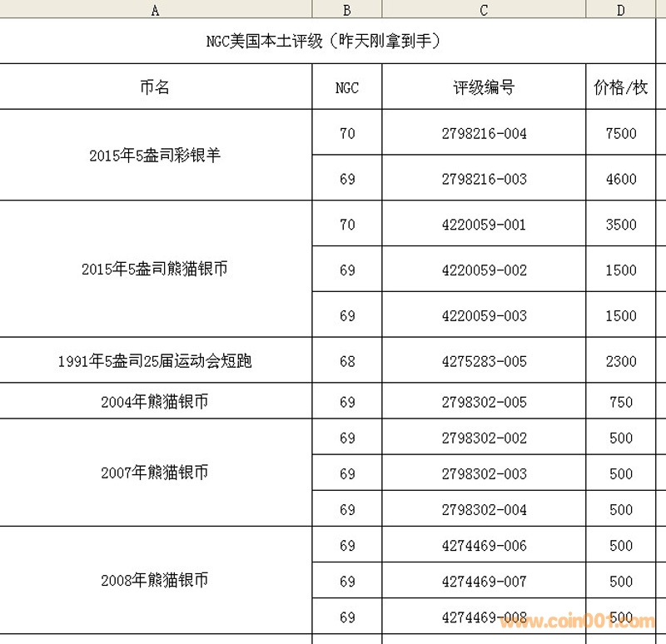Click the '2015年5盎司熊猫银币' merged cell
666x644 pixels.
pos(156,269)
